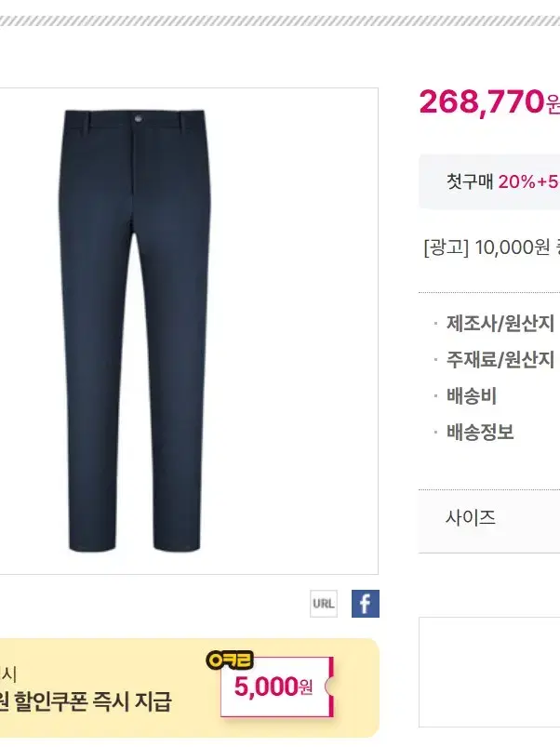Click the empty option box below 사이즈
The image size is (560, 747).
(x=489, y=672)
